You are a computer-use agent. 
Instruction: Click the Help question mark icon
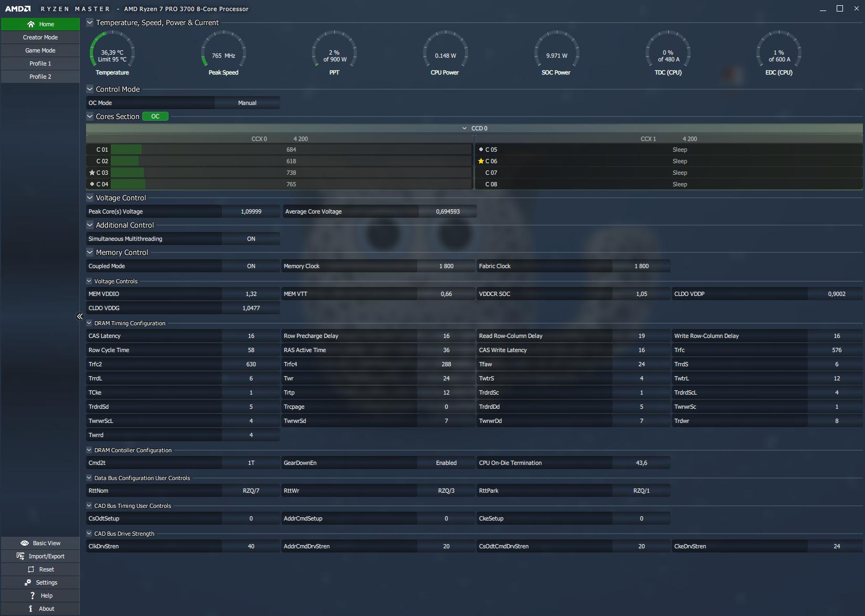[33, 596]
